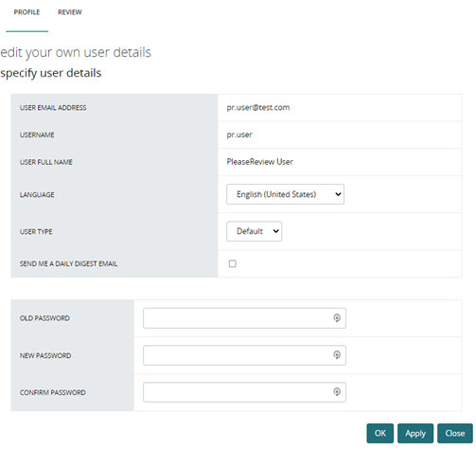Click the username value pr.user
The image size is (476, 450).
(x=239, y=135)
